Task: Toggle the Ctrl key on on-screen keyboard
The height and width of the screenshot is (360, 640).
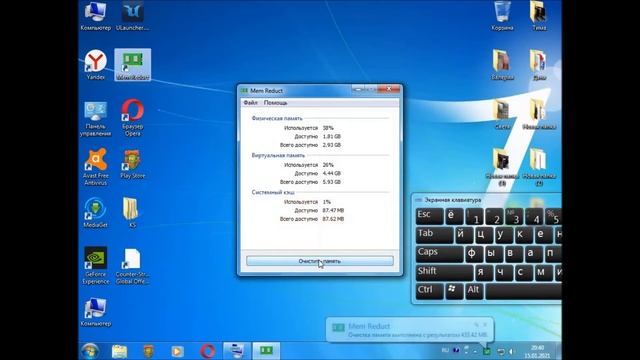Action: (429, 291)
